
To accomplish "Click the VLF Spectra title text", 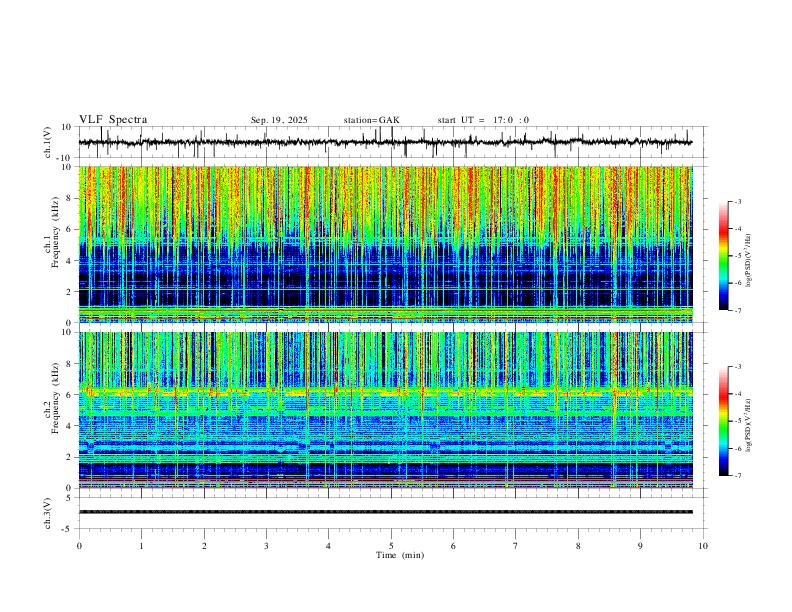I will [x=113, y=120].
